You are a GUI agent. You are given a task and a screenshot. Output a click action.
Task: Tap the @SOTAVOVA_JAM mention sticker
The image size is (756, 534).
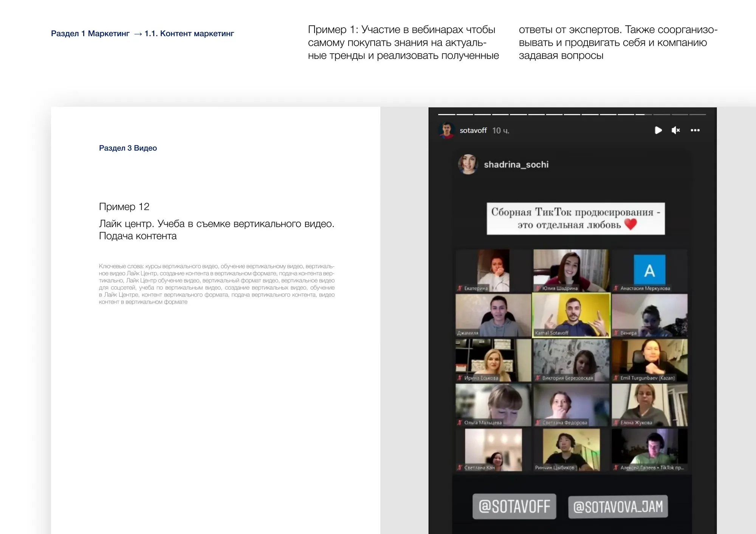click(x=618, y=506)
